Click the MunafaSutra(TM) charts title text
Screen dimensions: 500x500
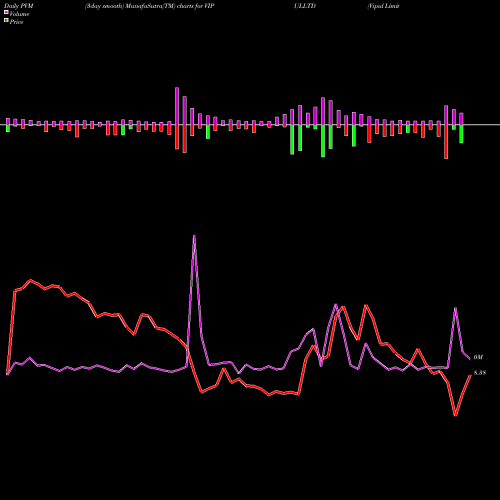pyautogui.click(x=149, y=6)
